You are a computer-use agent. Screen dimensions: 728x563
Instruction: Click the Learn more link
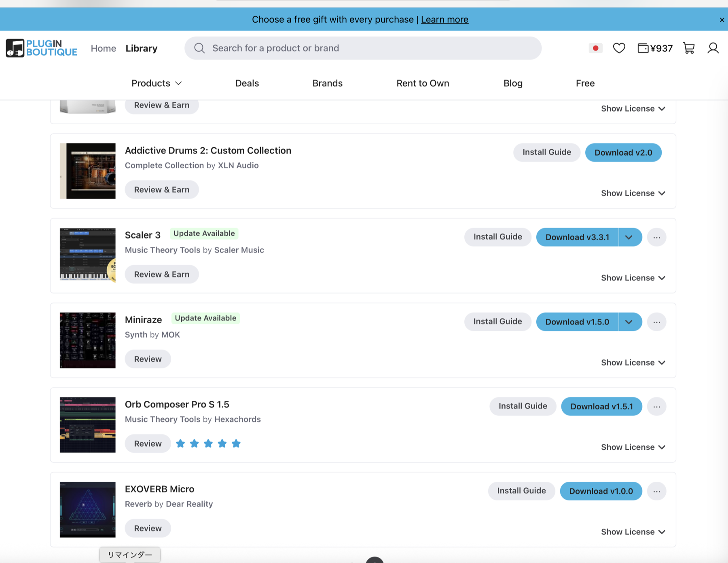point(444,19)
